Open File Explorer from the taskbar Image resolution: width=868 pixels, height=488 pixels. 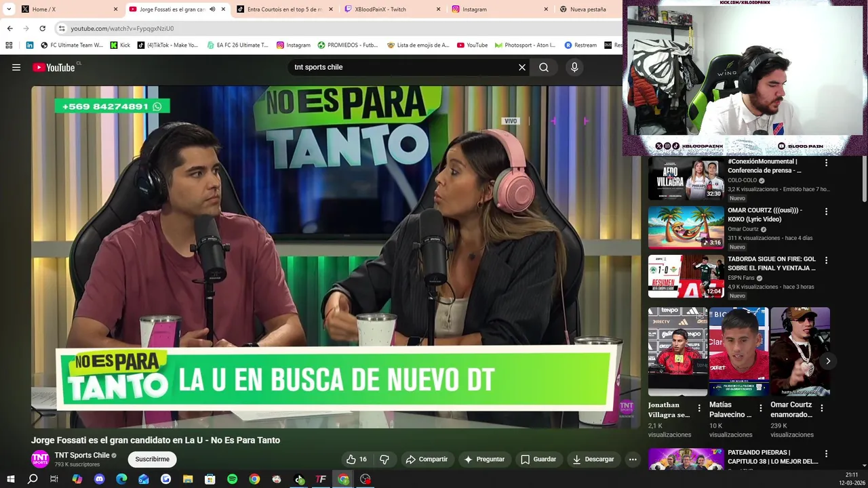tap(188, 479)
